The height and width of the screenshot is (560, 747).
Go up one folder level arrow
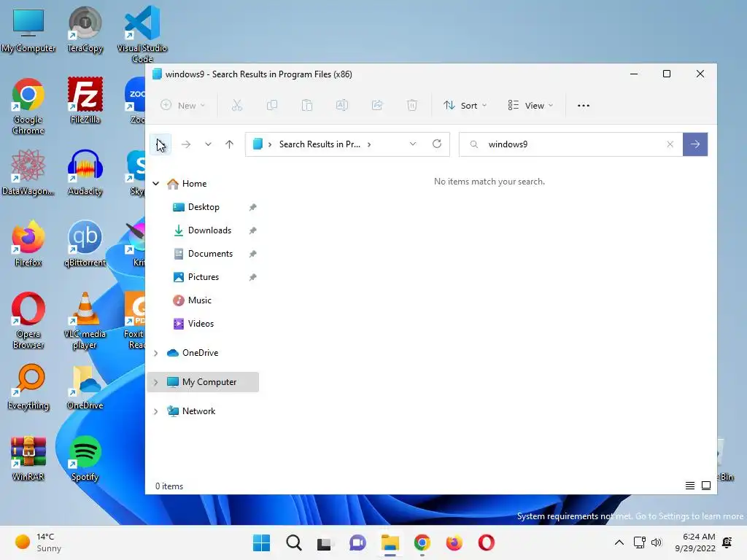pyautogui.click(x=229, y=144)
